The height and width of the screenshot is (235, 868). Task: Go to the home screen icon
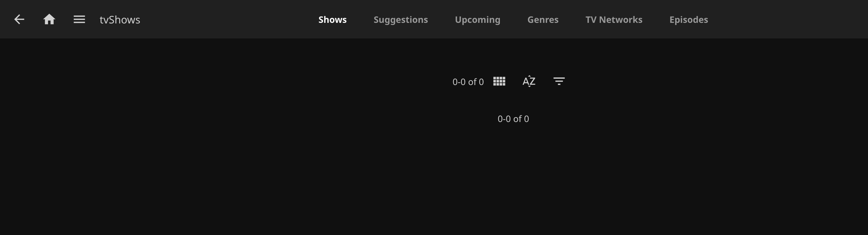tap(49, 20)
